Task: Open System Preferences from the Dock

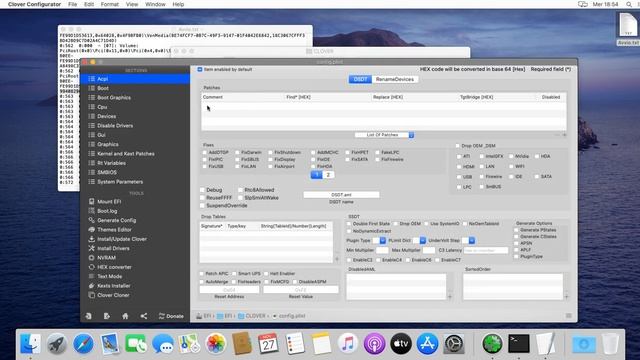Action: pyautogui.click(x=454, y=344)
